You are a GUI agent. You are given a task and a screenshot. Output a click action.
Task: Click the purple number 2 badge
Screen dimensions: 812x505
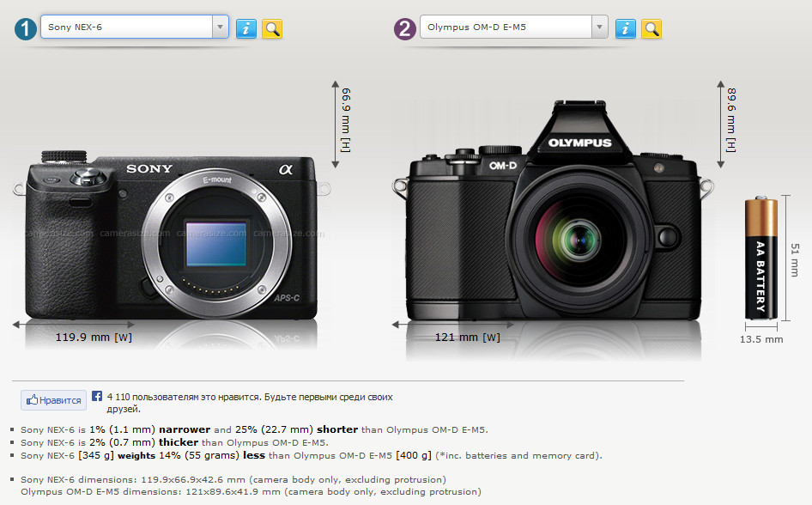405,28
